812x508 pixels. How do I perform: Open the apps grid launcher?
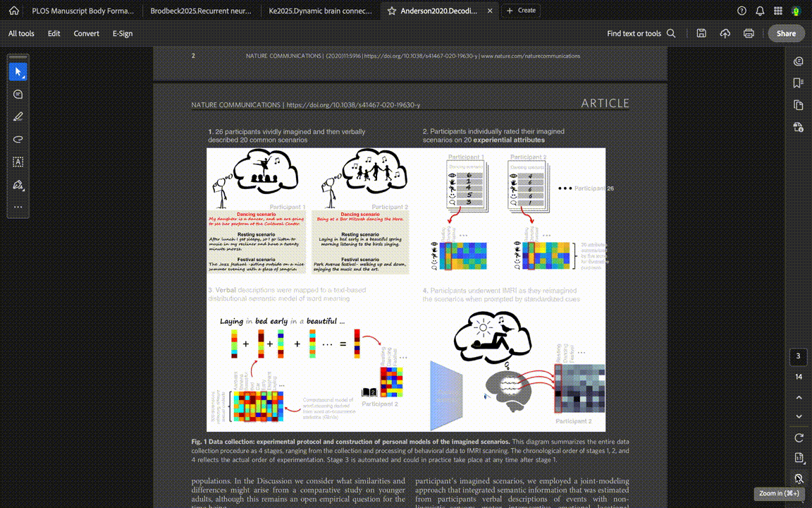[x=778, y=11]
